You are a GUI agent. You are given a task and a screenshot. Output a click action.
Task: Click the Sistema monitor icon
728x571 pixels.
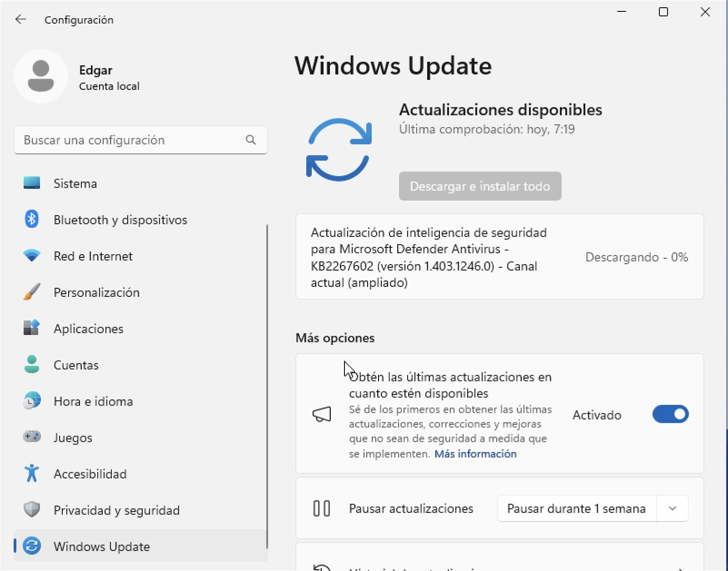click(32, 183)
